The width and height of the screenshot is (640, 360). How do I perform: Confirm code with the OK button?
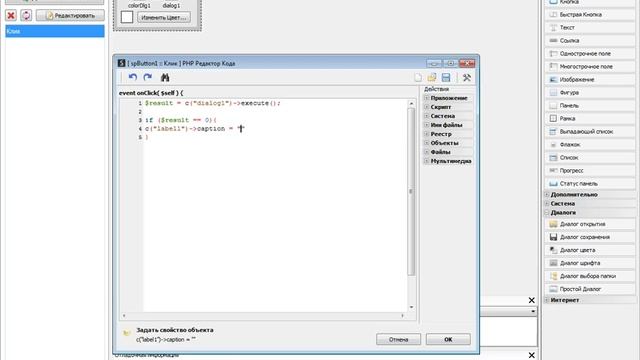[x=448, y=339]
